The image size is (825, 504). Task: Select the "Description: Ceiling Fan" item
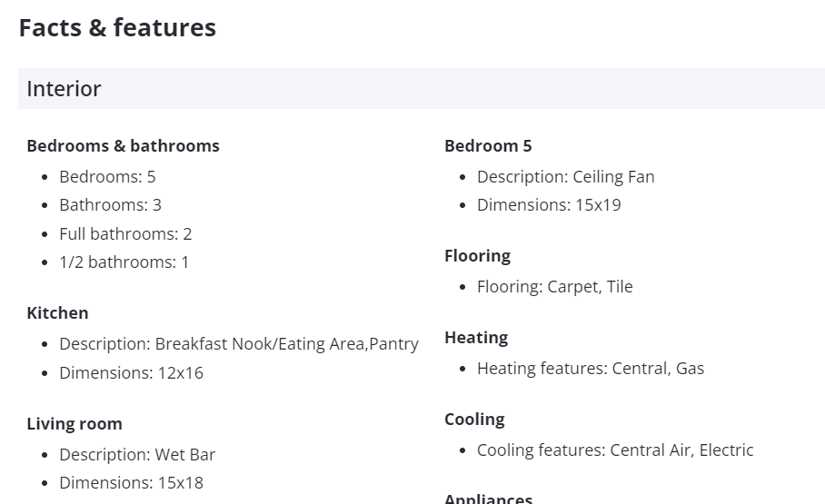coord(565,177)
